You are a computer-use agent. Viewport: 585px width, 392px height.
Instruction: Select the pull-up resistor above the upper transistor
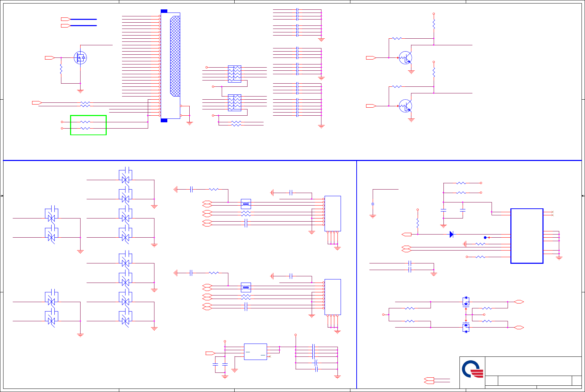pos(434,24)
